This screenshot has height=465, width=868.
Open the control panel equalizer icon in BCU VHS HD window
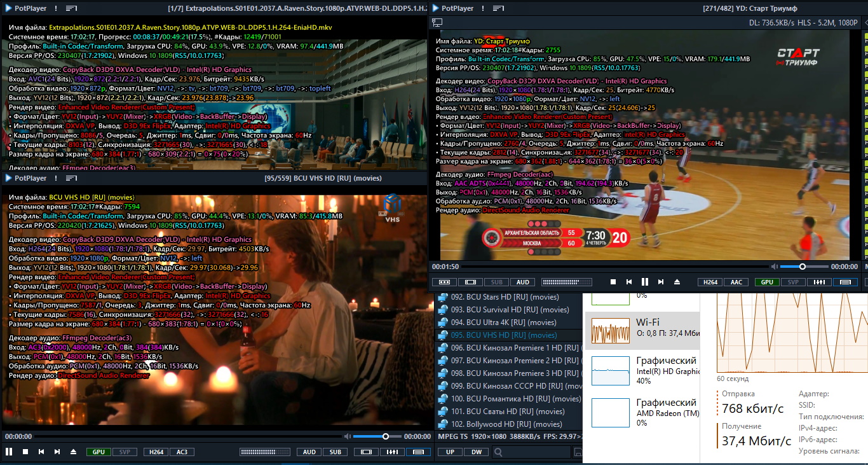tap(392, 452)
